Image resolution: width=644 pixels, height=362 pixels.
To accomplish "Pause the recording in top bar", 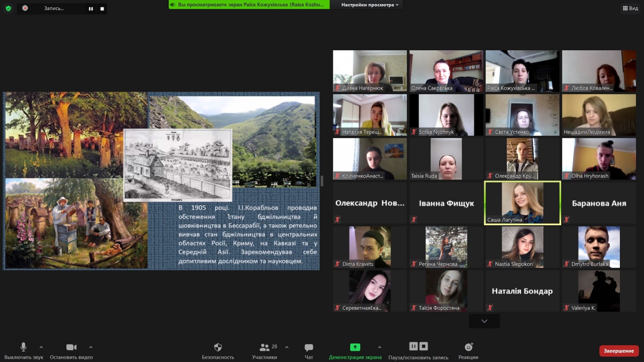I will tap(91, 8).
